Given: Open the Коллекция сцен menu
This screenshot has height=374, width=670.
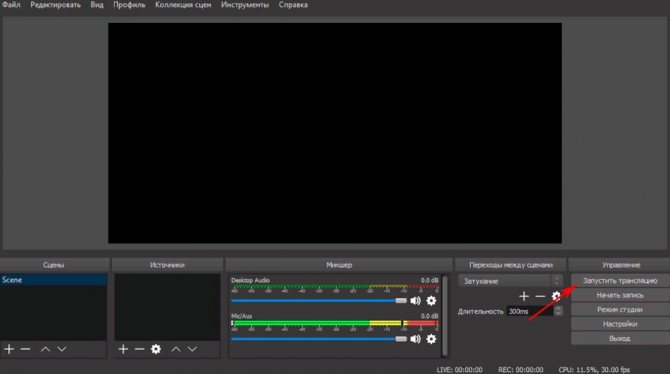Looking at the screenshot, I should 183,5.
